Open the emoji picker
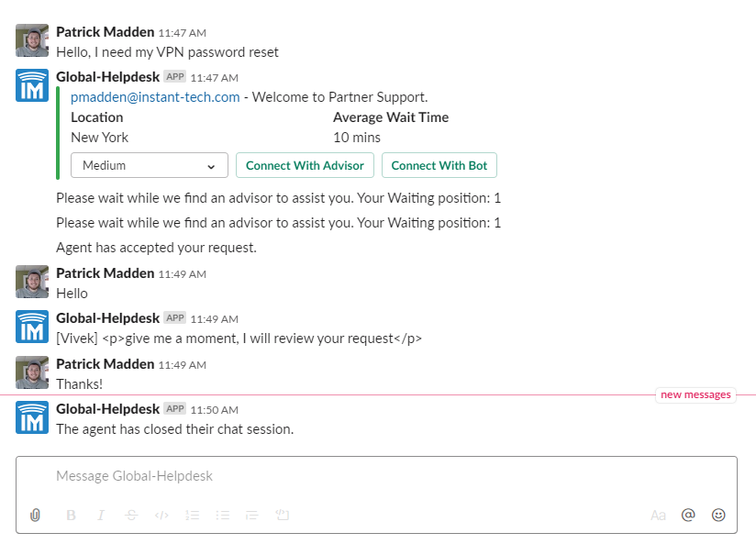 pyautogui.click(x=718, y=515)
